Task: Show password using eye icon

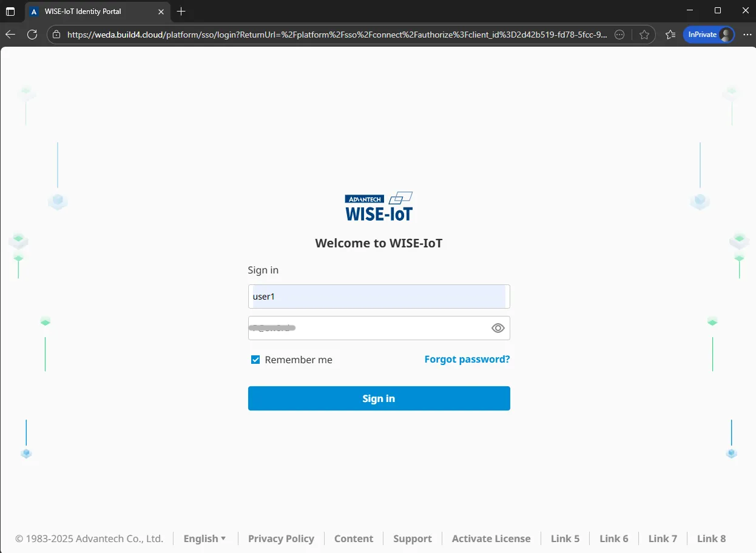Action: point(498,328)
